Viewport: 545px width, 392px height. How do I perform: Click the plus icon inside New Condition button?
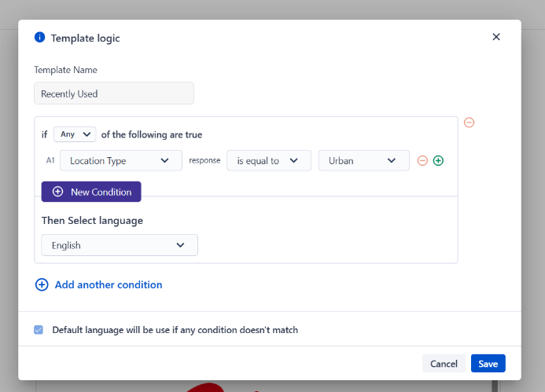pyautogui.click(x=57, y=192)
